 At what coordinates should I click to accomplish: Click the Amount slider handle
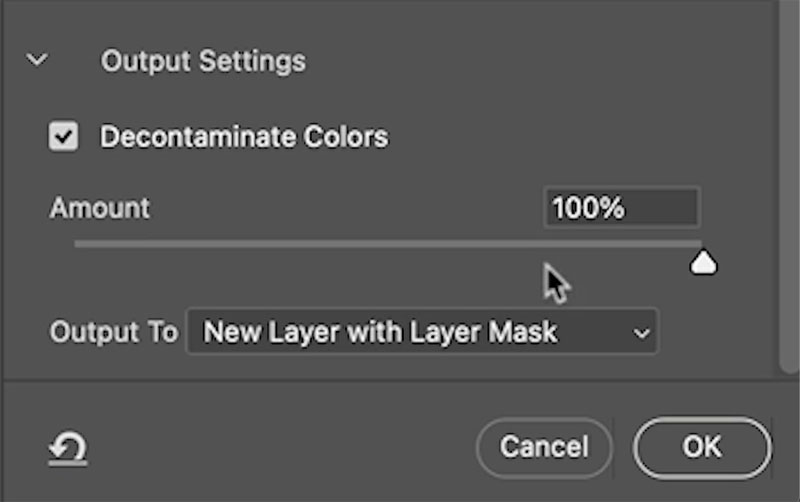tap(704, 262)
